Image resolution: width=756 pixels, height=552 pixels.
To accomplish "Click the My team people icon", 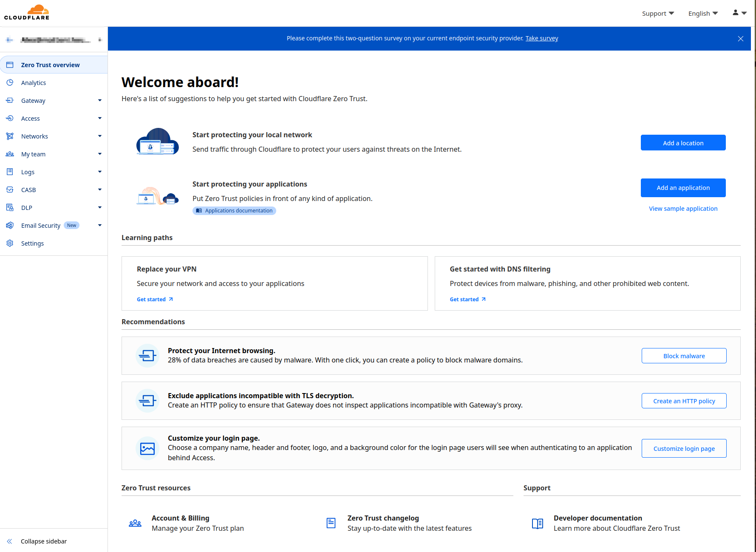I will tap(10, 154).
